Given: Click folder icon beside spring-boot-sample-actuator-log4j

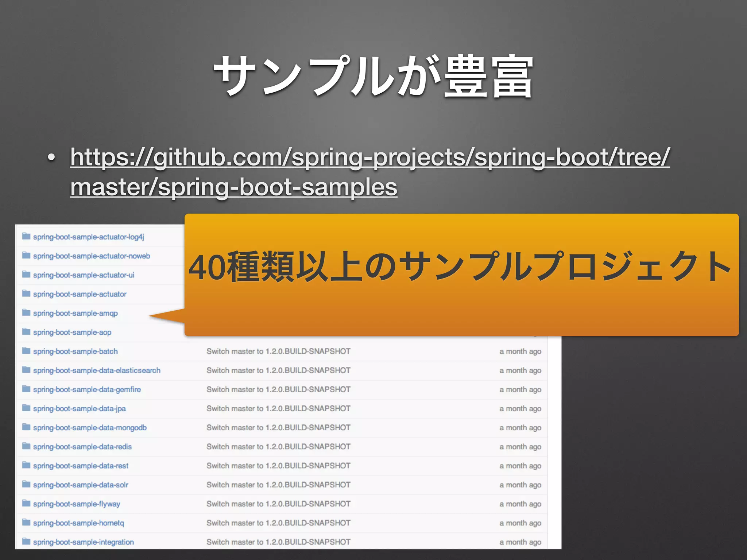Looking at the screenshot, I should pyautogui.click(x=26, y=236).
